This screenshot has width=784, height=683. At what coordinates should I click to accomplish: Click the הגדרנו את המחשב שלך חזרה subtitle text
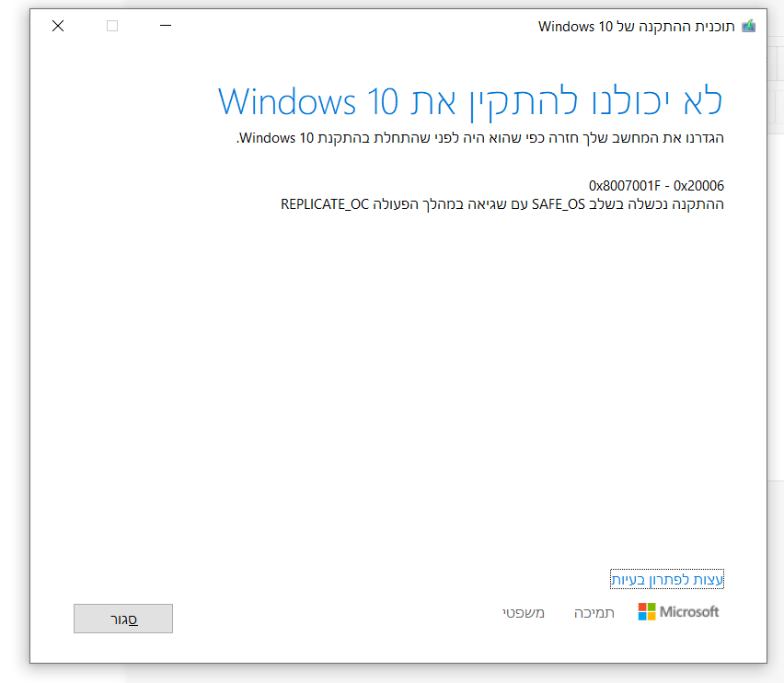480,138
